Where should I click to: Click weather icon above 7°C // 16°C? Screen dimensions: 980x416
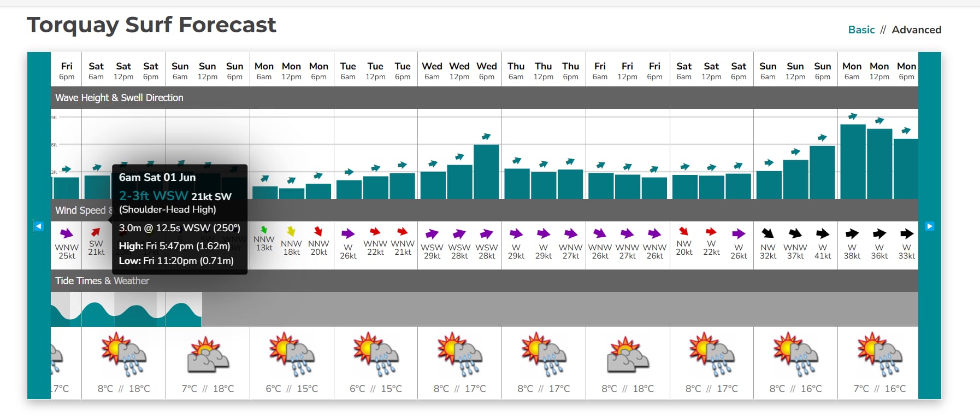880,354
